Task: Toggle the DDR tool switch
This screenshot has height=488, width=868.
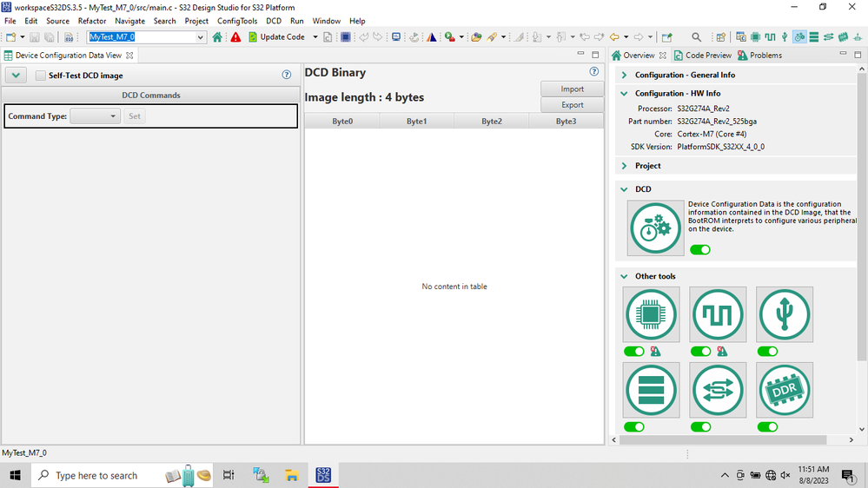Action: 767,426
